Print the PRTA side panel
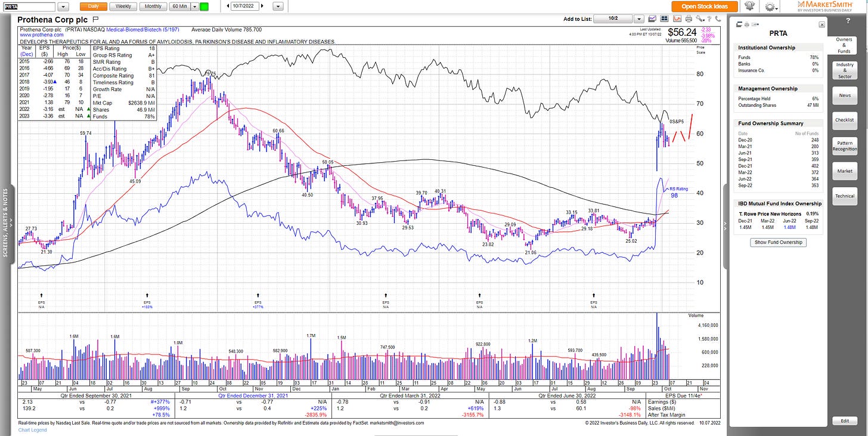Viewport: 868px width, 436px height. point(746,24)
